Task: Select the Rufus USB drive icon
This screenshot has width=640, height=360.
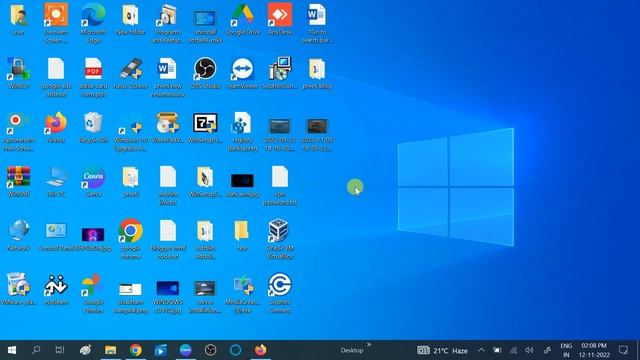Action: pos(131,73)
